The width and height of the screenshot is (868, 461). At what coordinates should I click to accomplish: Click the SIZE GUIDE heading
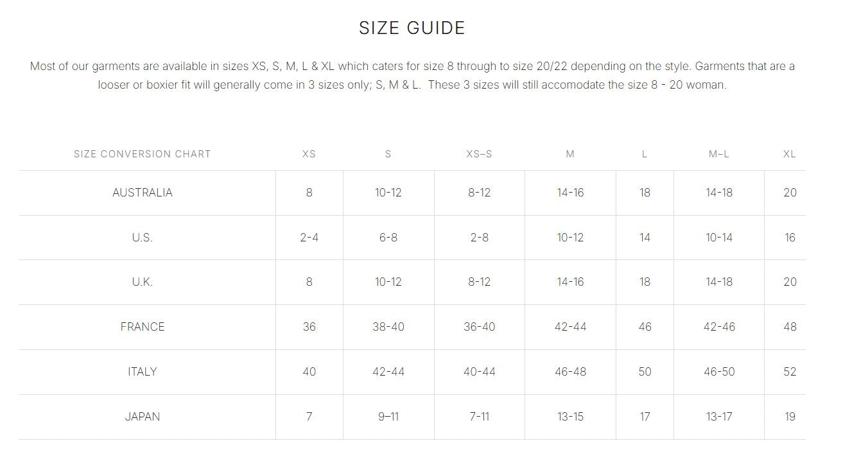tap(412, 28)
